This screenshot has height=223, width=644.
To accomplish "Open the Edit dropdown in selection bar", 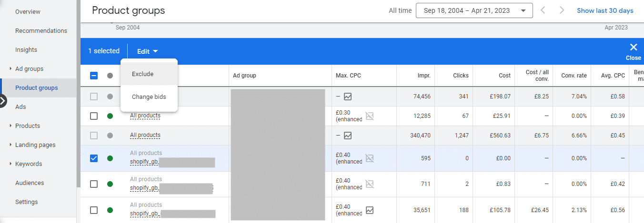I will 147,51.
